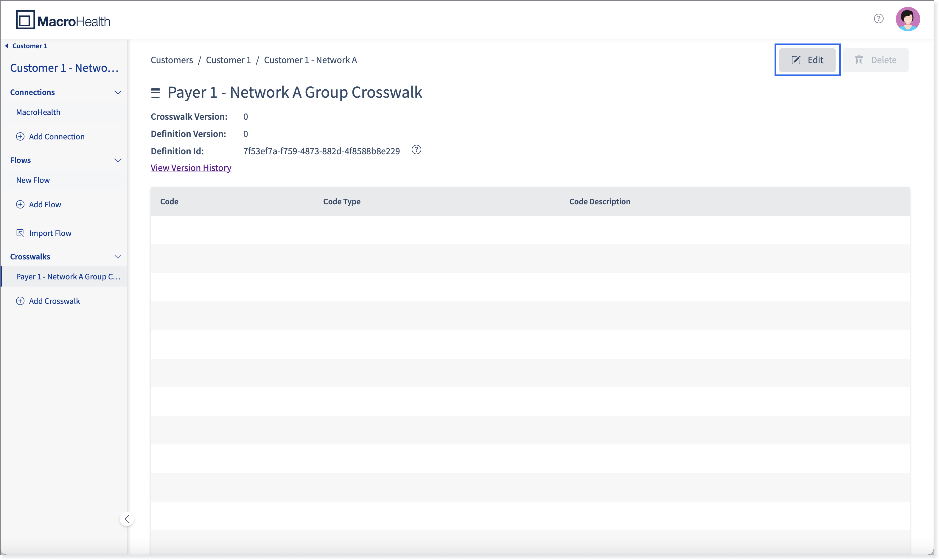Image resolution: width=939 pixels, height=560 pixels.
Task: Click the Code column header
Action: (x=169, y=201)
